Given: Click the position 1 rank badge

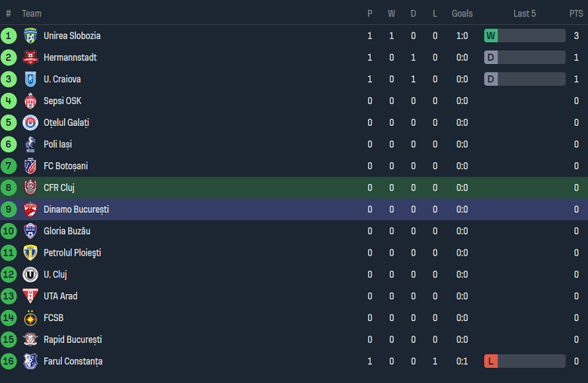Looking at the screenshot, I should point(8,35).
